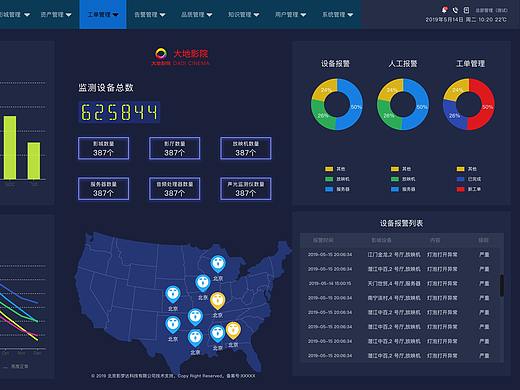Click the shorter green bar in left chart
Screen dimensions: 520x390
34,161
